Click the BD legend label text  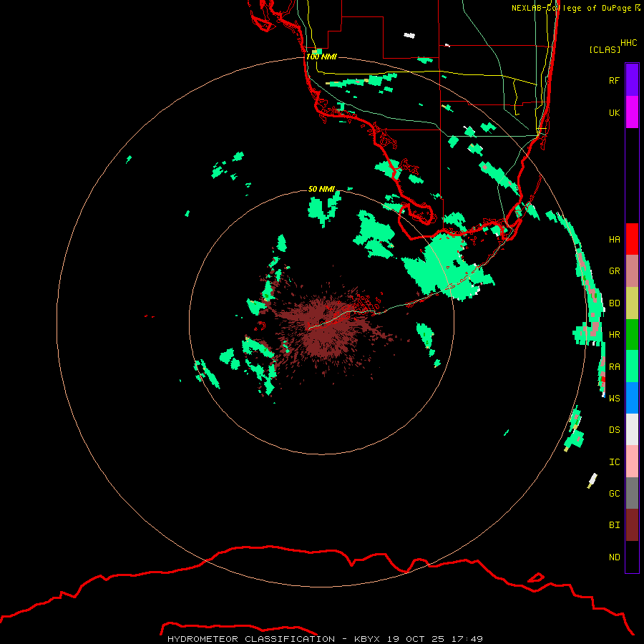point(614,303)
